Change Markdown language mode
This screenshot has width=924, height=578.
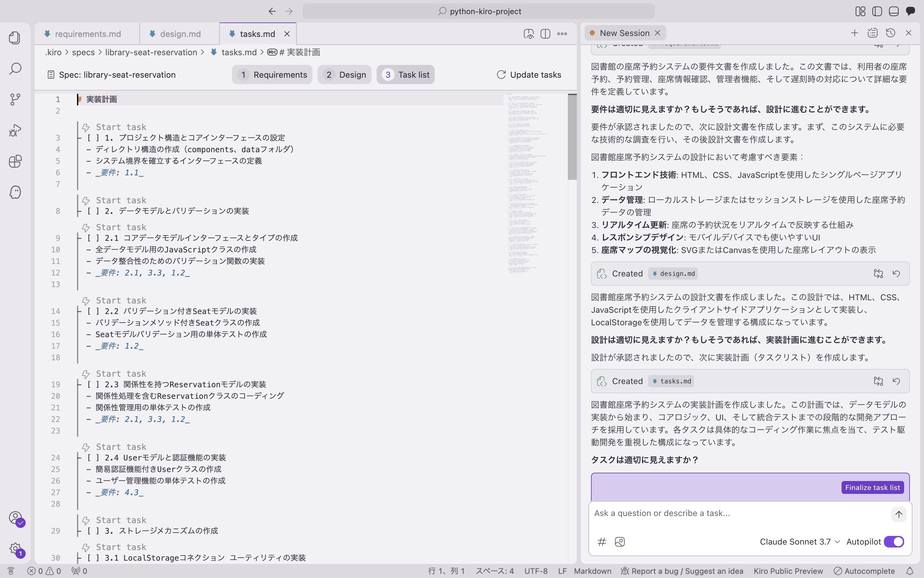592,571
